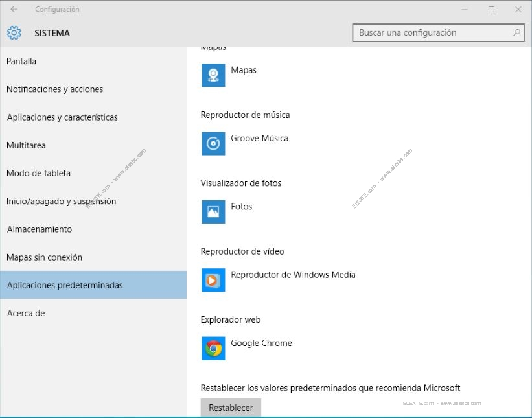
Task: Click the SISTEMA header text
Action: tap(52, 33)
